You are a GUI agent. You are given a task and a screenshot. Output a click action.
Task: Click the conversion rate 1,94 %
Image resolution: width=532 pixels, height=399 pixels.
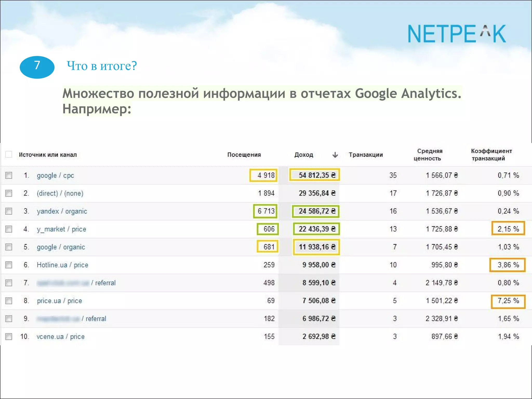tap(508, 337)
